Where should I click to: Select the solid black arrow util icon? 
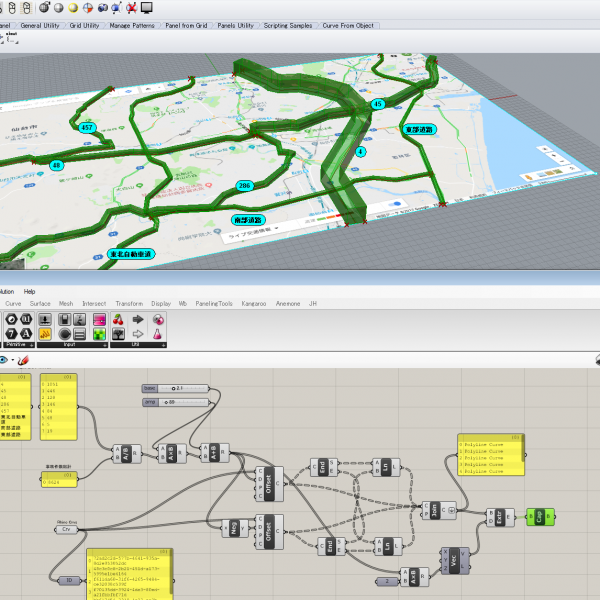point(138,319)
